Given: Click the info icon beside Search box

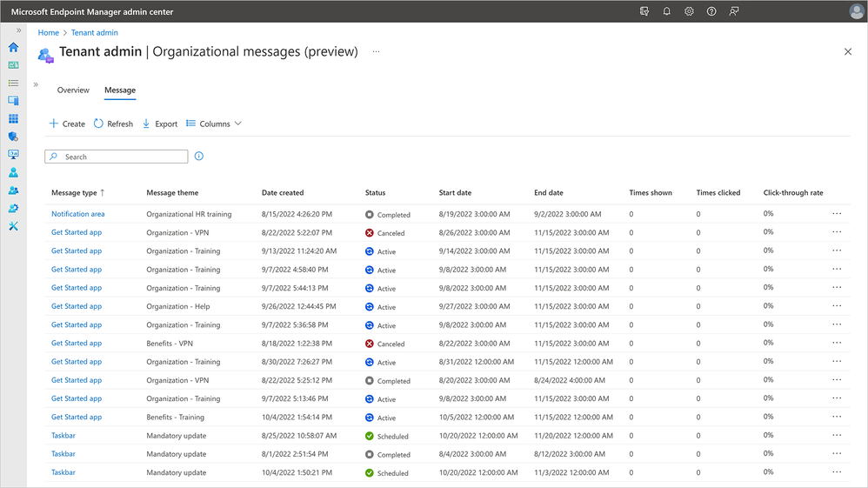Looking at the screenshot, I should (x=199, y=157).
